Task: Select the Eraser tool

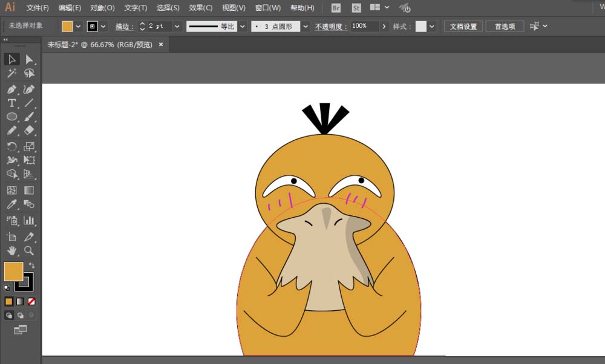Action: tap(29, 131)
